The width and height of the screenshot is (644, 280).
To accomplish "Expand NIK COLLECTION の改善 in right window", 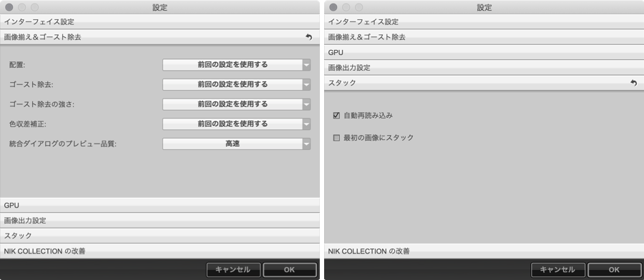I will pyautogui.click(x=484, y=251).
